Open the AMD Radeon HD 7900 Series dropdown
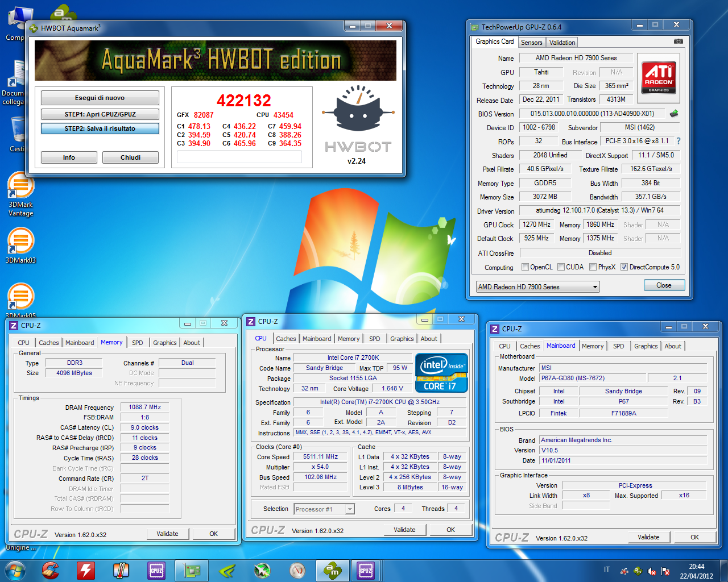The image size is (728, 582). (538, 287)
